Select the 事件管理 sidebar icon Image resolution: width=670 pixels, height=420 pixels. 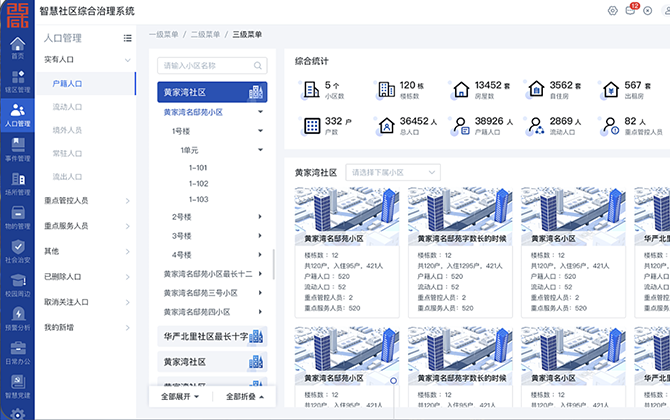click(17, 151)
